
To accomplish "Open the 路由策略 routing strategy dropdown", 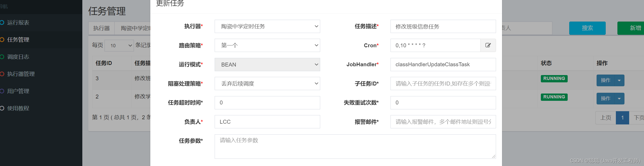I will [267, 45].
